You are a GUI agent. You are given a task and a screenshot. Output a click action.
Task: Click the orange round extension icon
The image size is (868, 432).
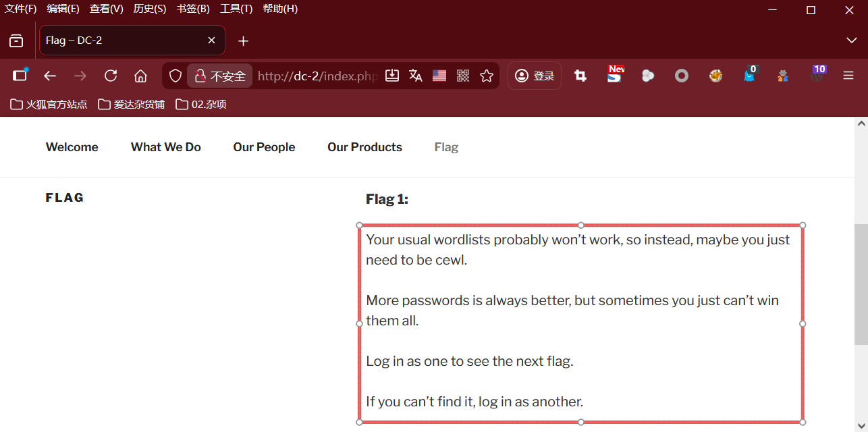(715, 76)
